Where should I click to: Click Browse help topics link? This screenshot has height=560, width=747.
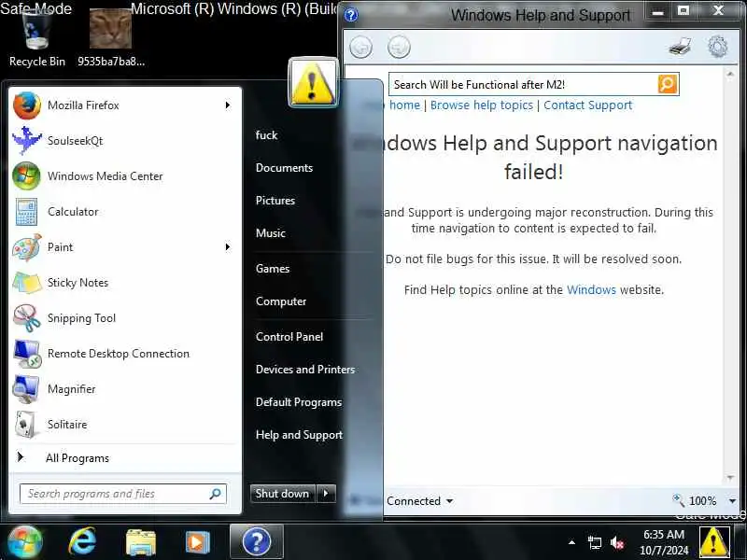482,105
